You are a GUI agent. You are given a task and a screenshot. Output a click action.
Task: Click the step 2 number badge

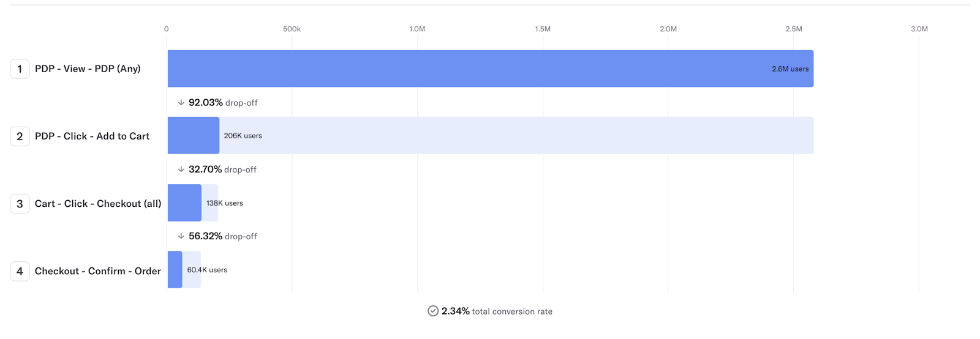pos(20,136)
